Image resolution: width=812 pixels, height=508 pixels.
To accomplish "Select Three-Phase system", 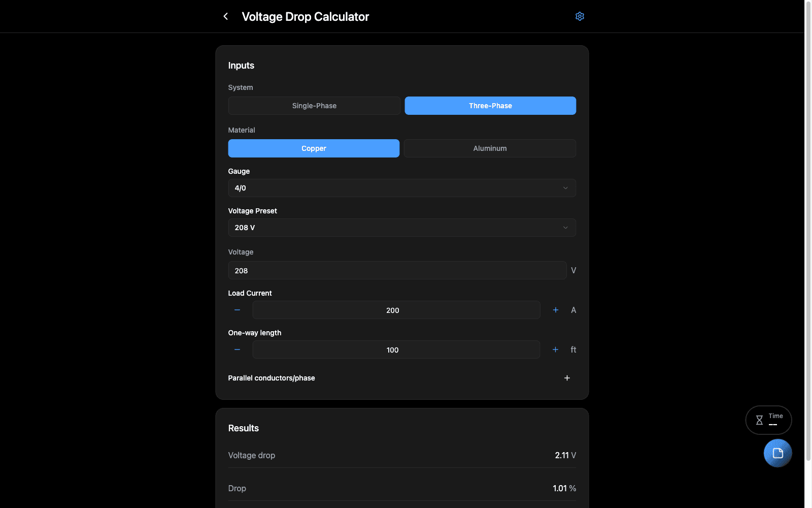I will (490, 106).
